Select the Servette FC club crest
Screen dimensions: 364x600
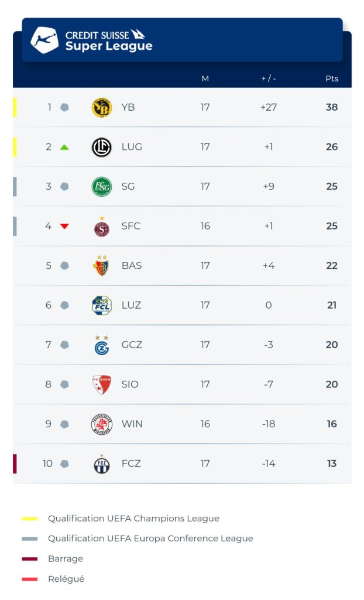[102, 226]
